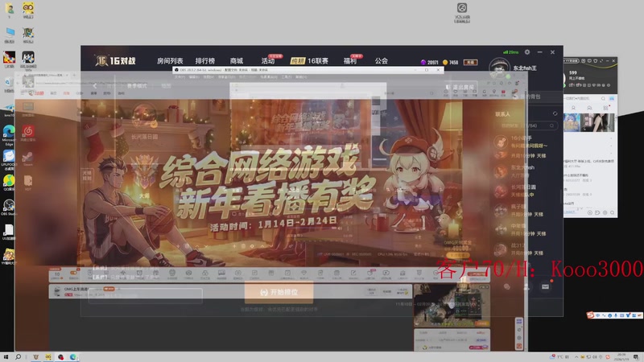Screen dimensions: 644x362
Task: Open Microsoft Edge desktop icon
Action: pos(9,135)
